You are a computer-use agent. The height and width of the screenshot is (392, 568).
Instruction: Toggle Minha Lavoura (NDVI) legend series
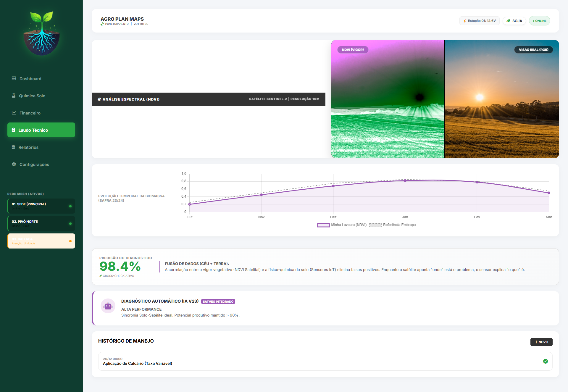point(342,225)
